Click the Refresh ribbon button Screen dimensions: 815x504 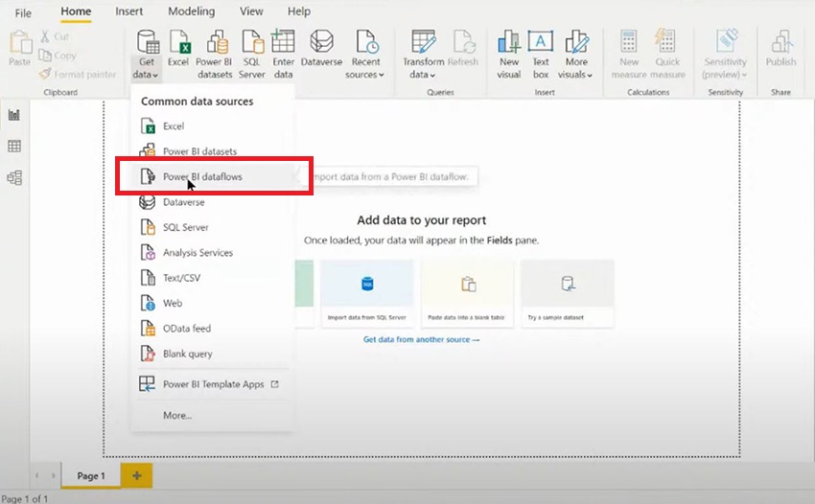[462, 48]
